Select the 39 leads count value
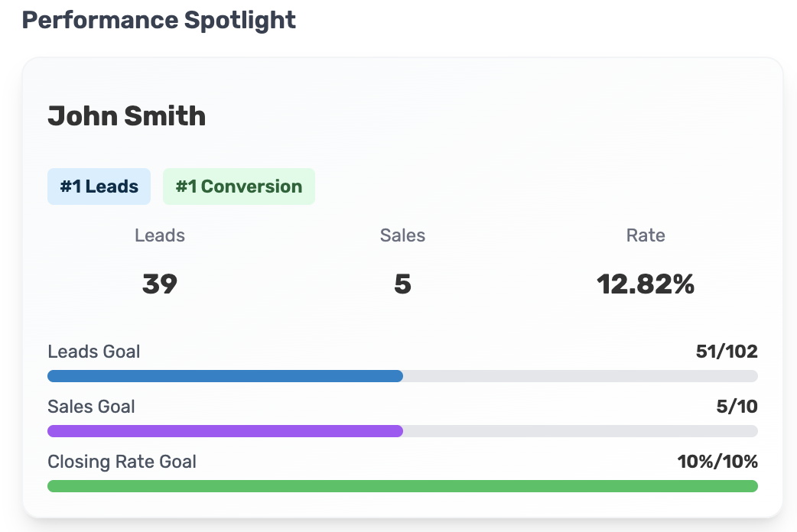Viewport: 797px width, 532px height. 160,284
